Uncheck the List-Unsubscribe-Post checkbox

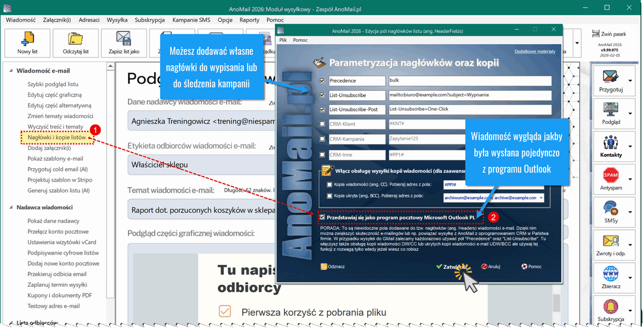click(x=322, y=109)
